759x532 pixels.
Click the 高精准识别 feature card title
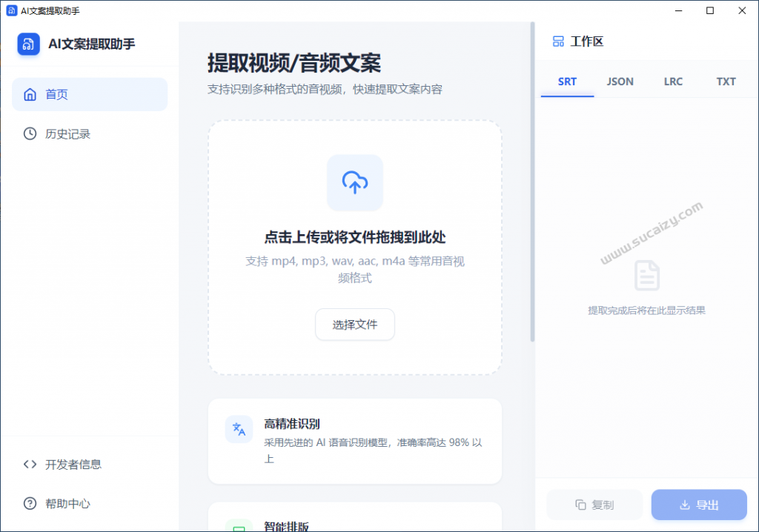click(x=292, y=424)
